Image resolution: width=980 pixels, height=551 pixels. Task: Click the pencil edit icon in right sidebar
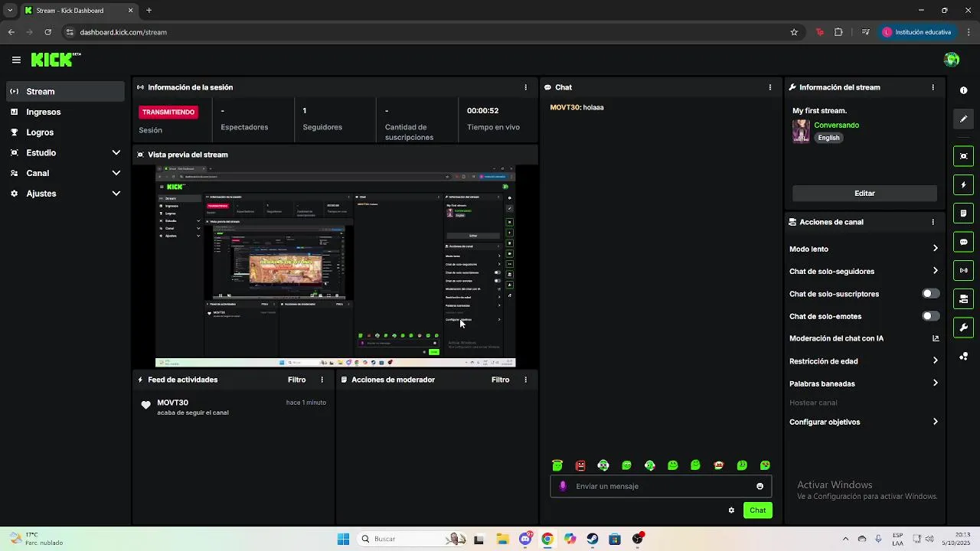coord(963,119)
